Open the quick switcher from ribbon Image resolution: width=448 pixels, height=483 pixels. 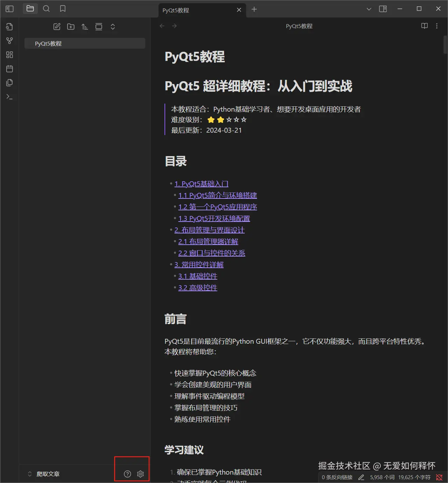[x=9, y=27]
